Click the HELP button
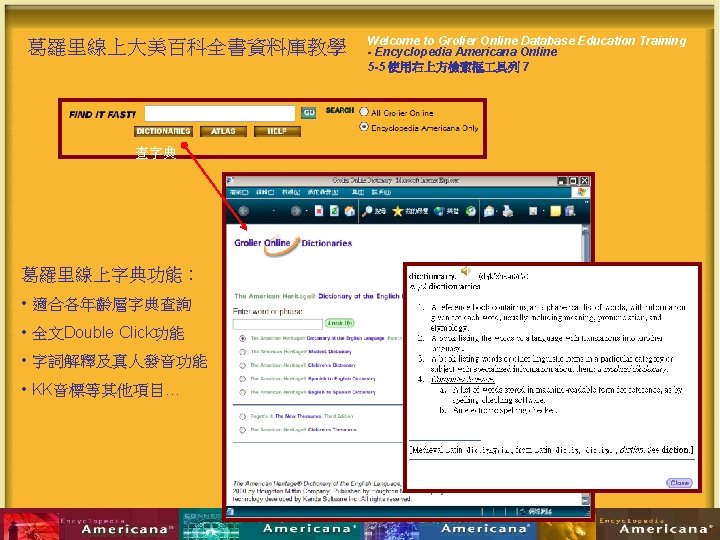 pyautogui.click(x=277, y=131)
